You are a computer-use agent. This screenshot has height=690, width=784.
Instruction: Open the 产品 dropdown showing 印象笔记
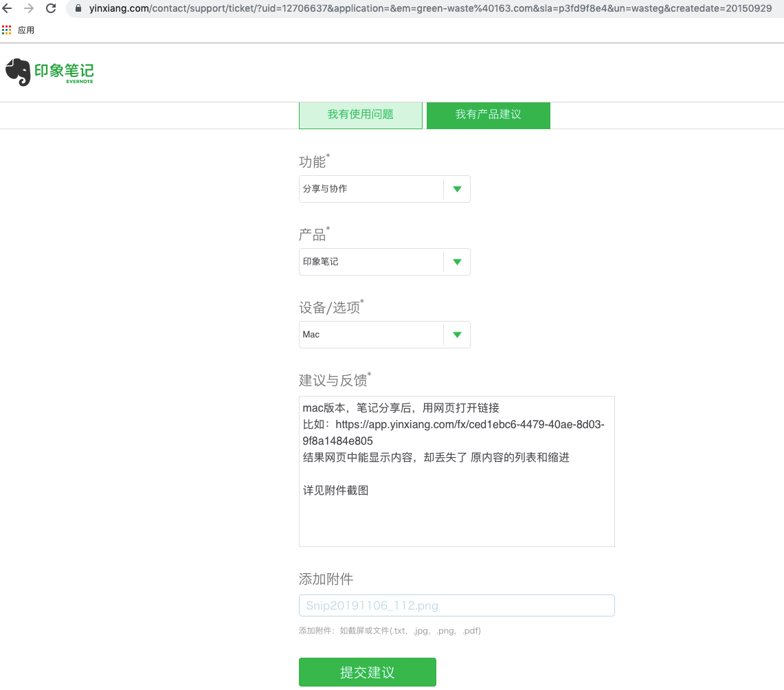pos(385,262)
